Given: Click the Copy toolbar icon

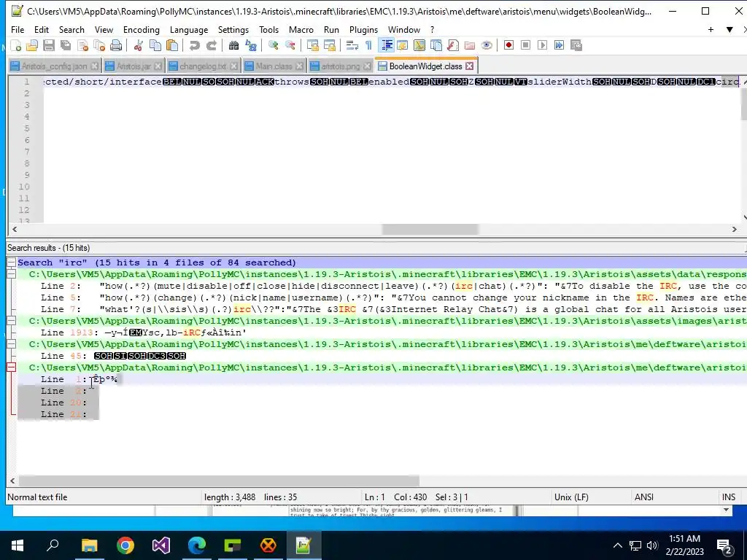Looking at the screenshot, I should [155, 46].
